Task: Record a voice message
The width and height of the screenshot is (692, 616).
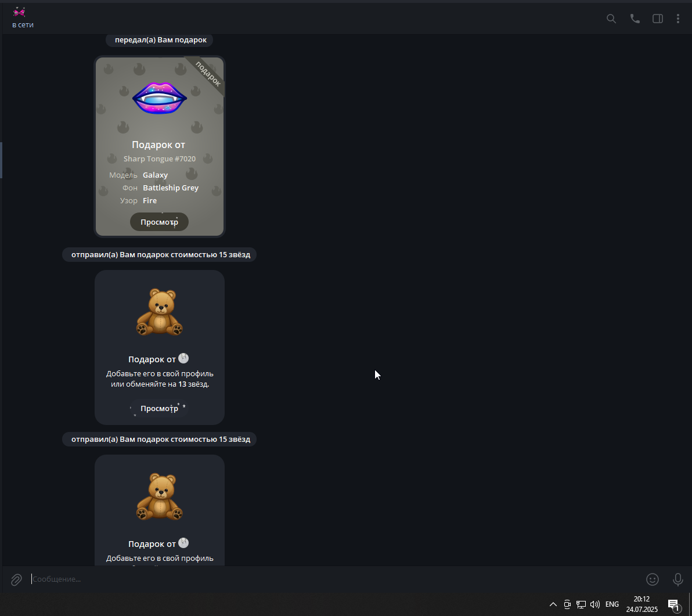Action: [x=678, y=579]
